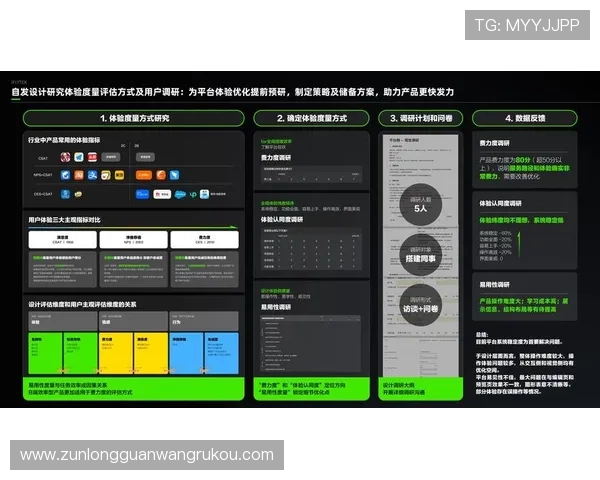Click the '易用性调研' heading in column 2
This screenshot has width=600, height=480.
(276, 307)
